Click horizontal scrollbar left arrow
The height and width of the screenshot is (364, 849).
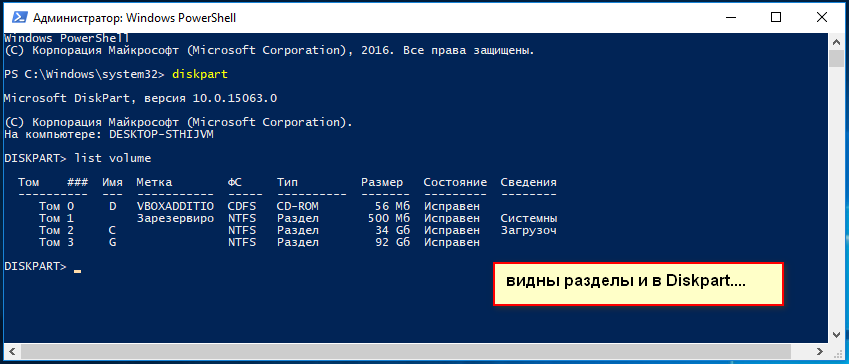12,351
